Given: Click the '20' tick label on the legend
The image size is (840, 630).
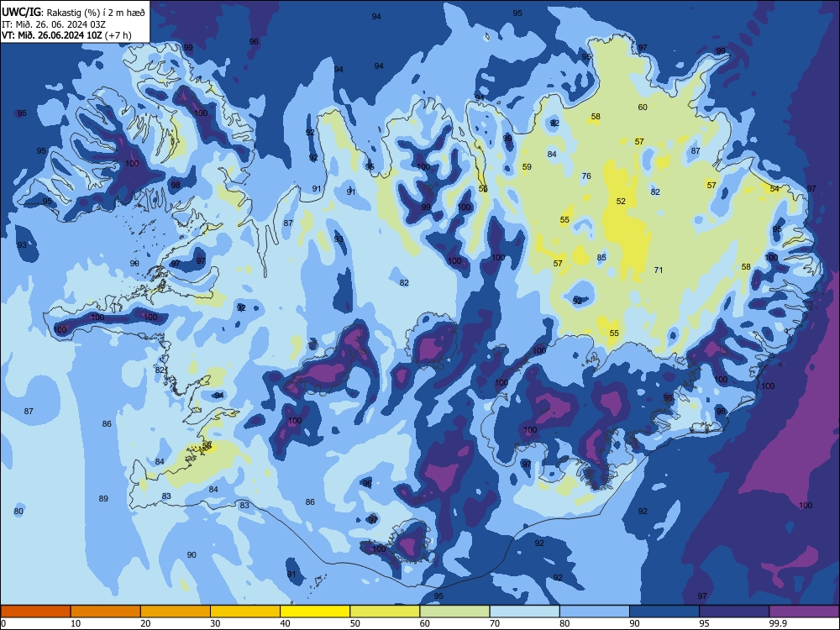Looking at the screenshot, I should [x=145, y=623].
